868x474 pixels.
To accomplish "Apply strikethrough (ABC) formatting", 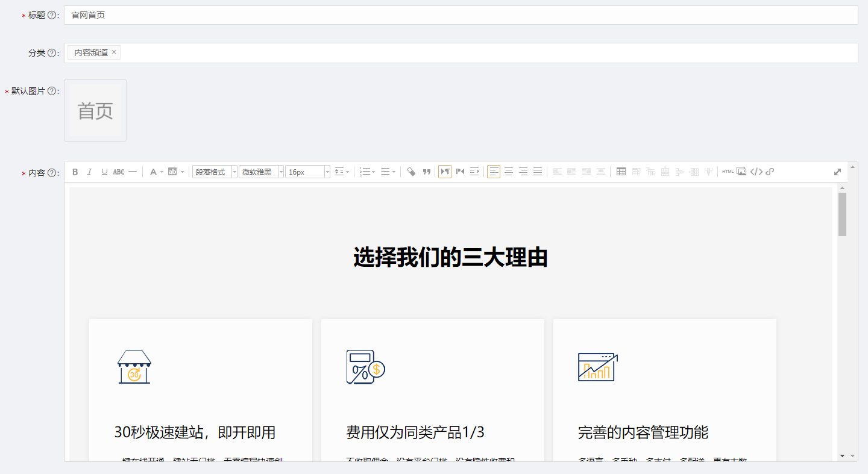I will coord(119,172).
